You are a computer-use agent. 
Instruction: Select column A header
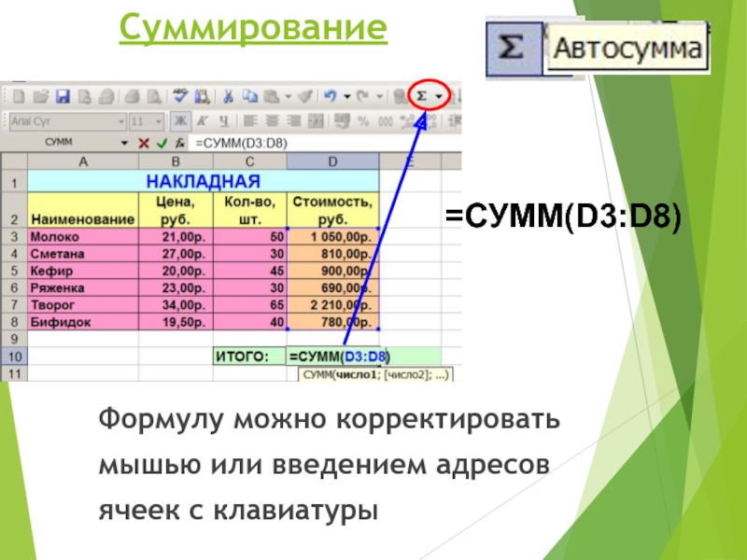[83, 161]
